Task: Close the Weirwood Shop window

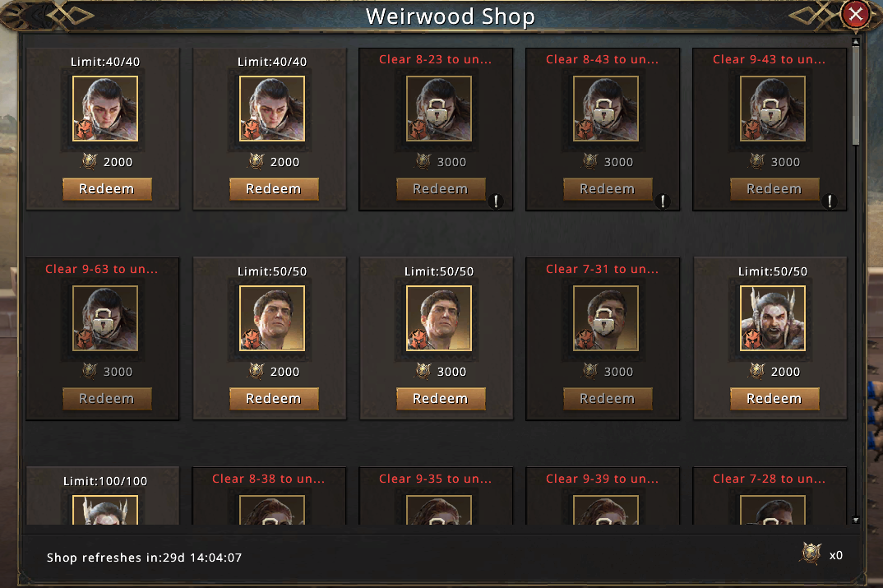Action: [x=855, y=14]
